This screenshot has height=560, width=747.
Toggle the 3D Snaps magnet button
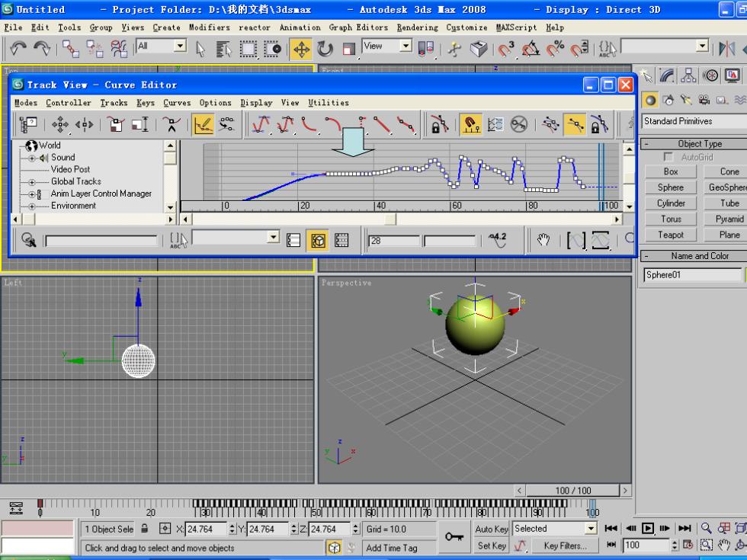coord(505,49)
